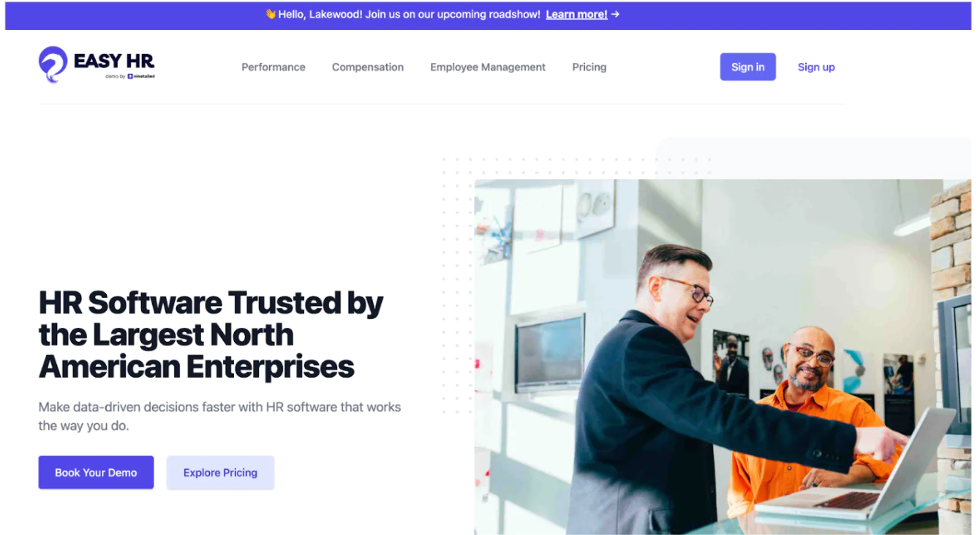Click the HR Software Trusted headline

click(211, 334)
